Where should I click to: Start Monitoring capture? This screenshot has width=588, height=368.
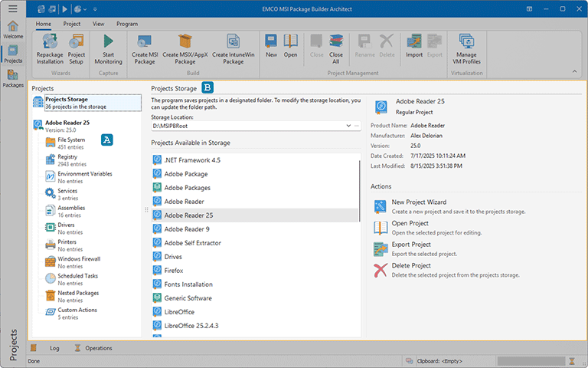pos(108,42)
